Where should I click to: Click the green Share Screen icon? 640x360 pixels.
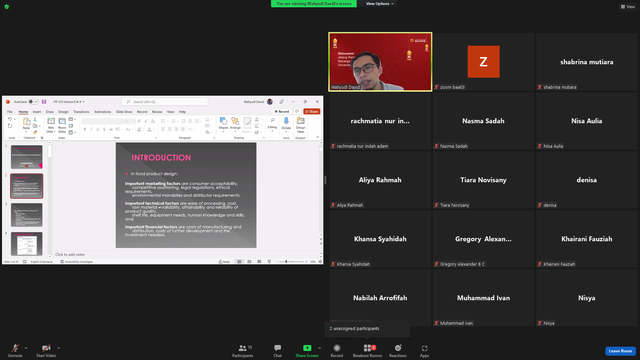[x=307, y=348]
